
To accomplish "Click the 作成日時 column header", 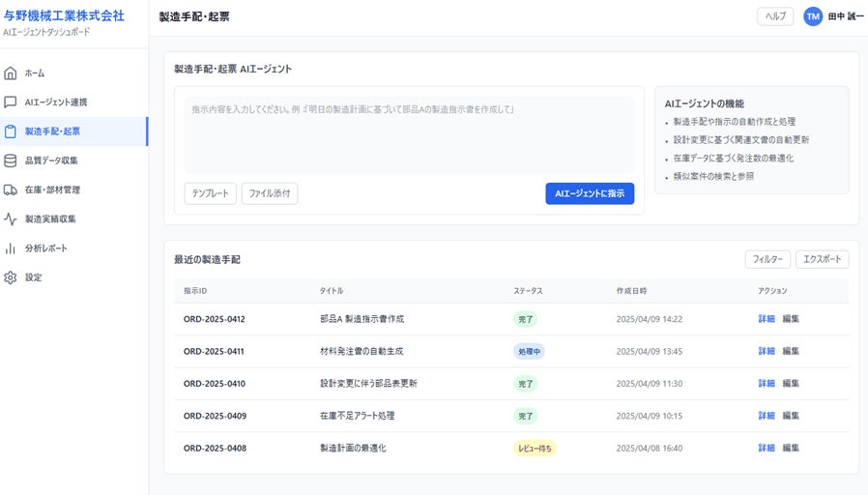I will point(631,291).
